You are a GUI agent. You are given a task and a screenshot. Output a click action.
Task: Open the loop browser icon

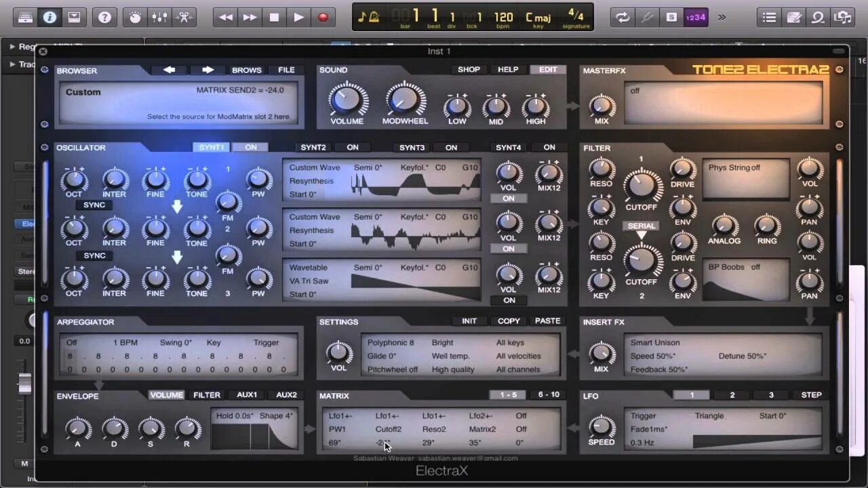[x=818, y=18]
